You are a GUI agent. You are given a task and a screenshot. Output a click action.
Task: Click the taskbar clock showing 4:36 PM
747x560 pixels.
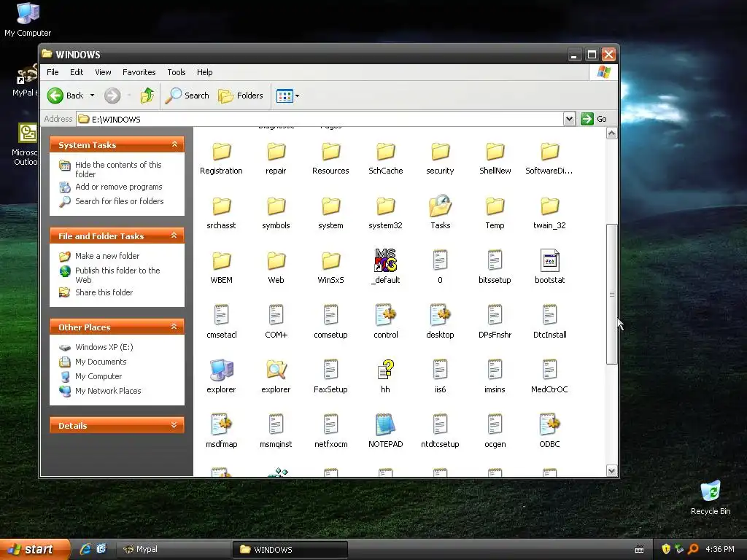(720, 550)
